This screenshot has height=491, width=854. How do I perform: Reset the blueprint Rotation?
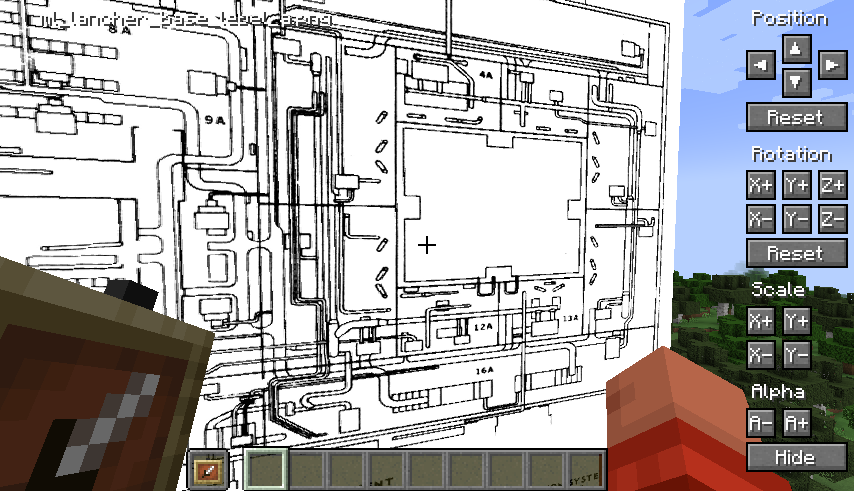click(795, 253)
